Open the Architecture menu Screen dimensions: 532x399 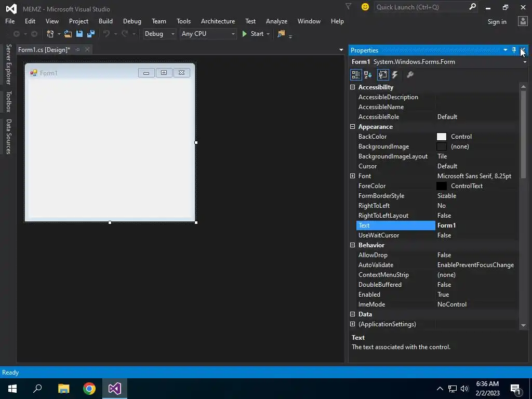[x=218, y=21]
